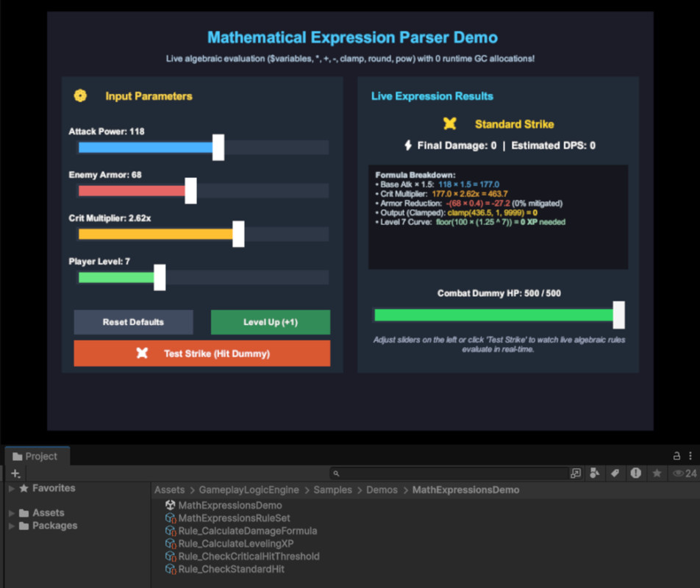Go to GameplayLogicEngine in the breadcrumb
The width and height of the screenshot is (700, 588).
point(249,490)
